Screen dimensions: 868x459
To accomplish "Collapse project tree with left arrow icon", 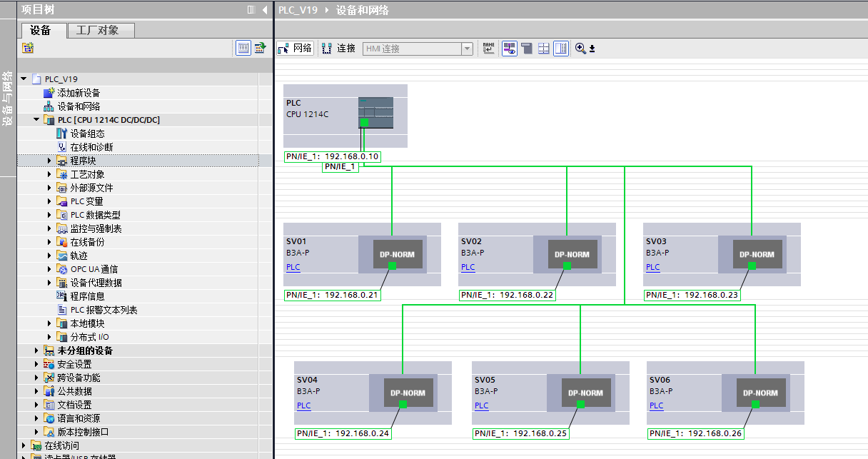I will point(265,10).
